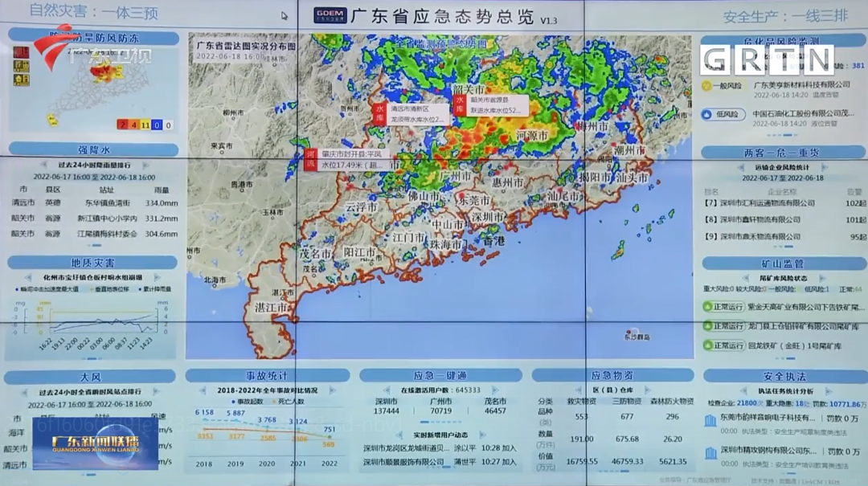
Task: Click the red 河流 marker for 肇庆市封开县
Action: coord(310,159)
